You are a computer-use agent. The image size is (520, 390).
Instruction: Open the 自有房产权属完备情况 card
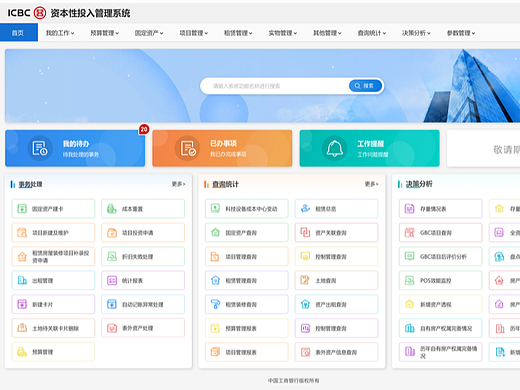(441, 328)
